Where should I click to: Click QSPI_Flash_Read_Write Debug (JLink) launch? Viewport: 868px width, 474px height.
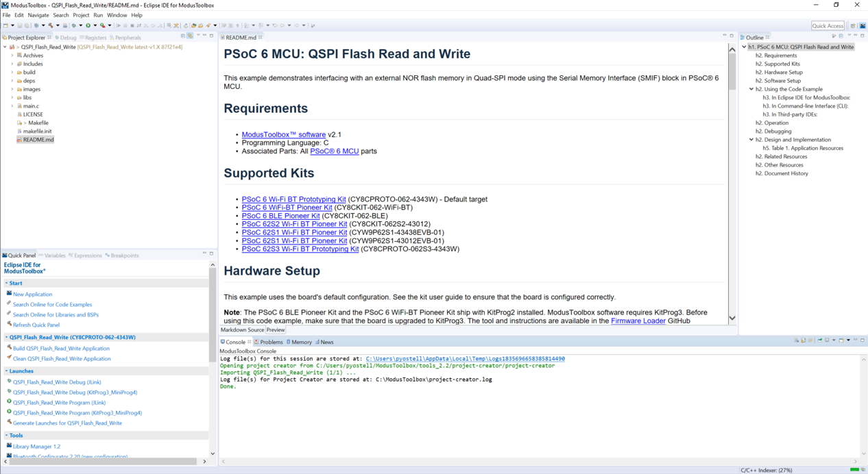point(57,382)
